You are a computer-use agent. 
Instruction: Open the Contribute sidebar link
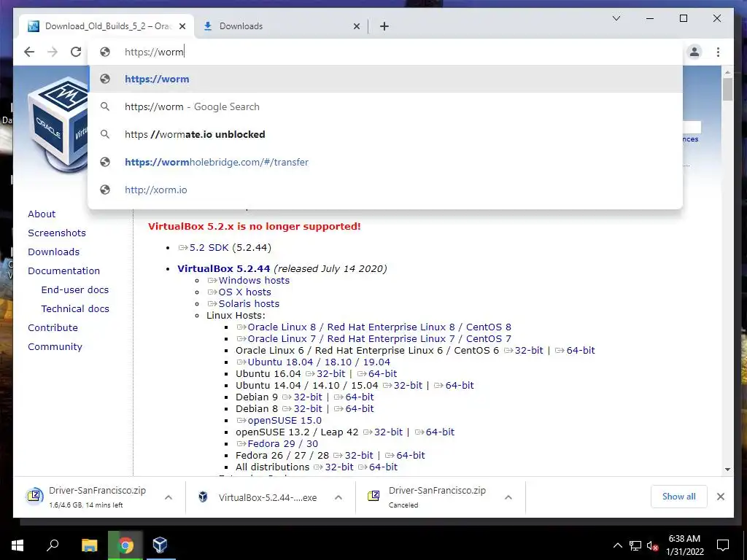click(x=53, y=328)
